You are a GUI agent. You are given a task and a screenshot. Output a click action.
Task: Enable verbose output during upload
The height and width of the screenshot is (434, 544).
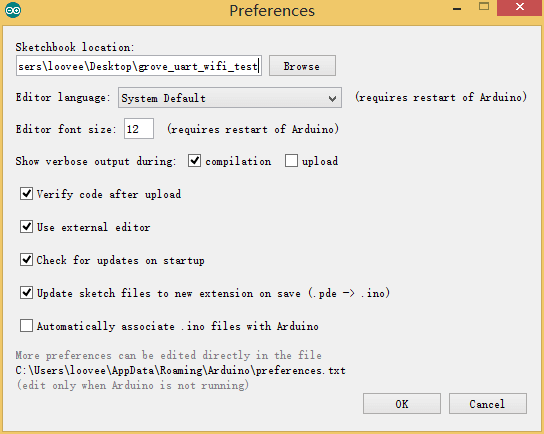pyautogui.click(x=291, y=161)
